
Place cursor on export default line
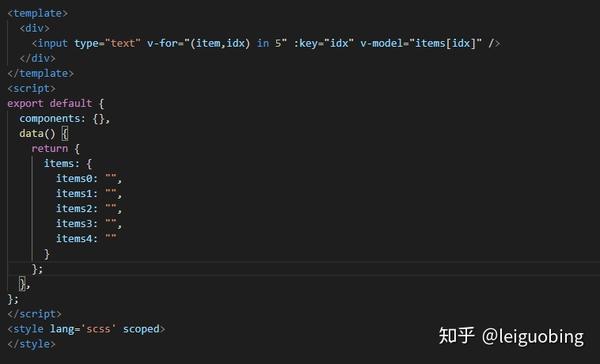55,103
